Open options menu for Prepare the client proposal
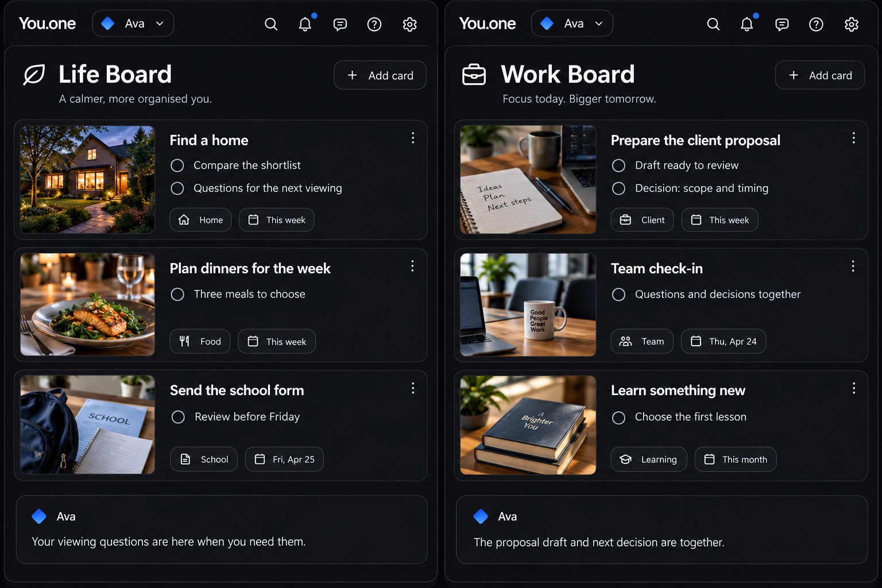Image resolution: width=882 pixels, height=588 pixels. pyautogui.click(x=854, y=138)
